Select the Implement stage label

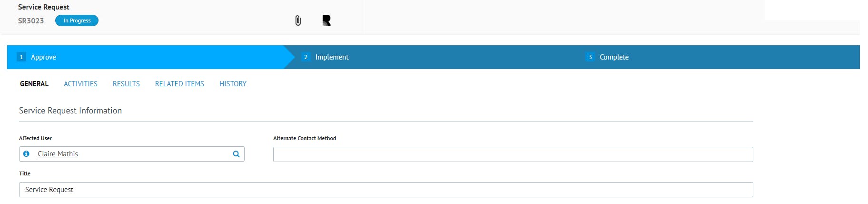[332, 57]
